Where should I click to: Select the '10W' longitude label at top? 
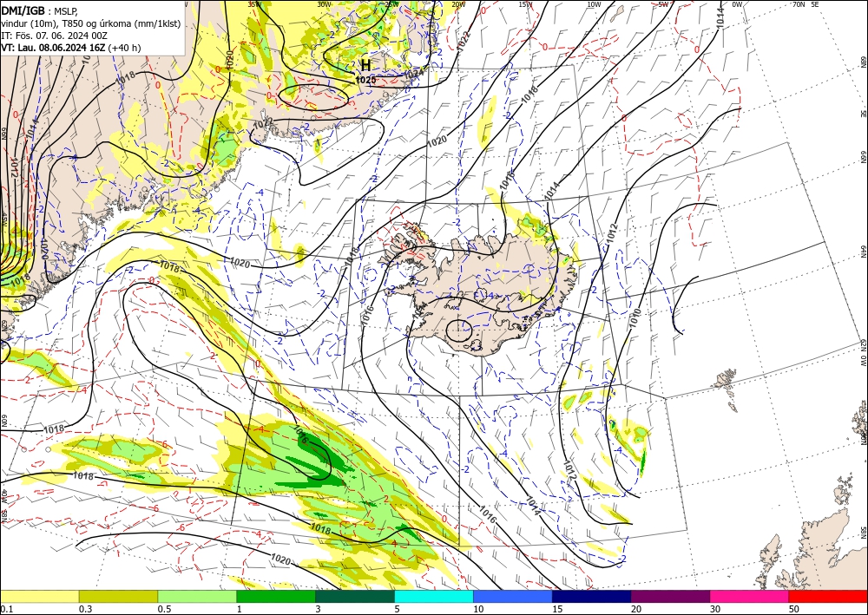point(594,3)
